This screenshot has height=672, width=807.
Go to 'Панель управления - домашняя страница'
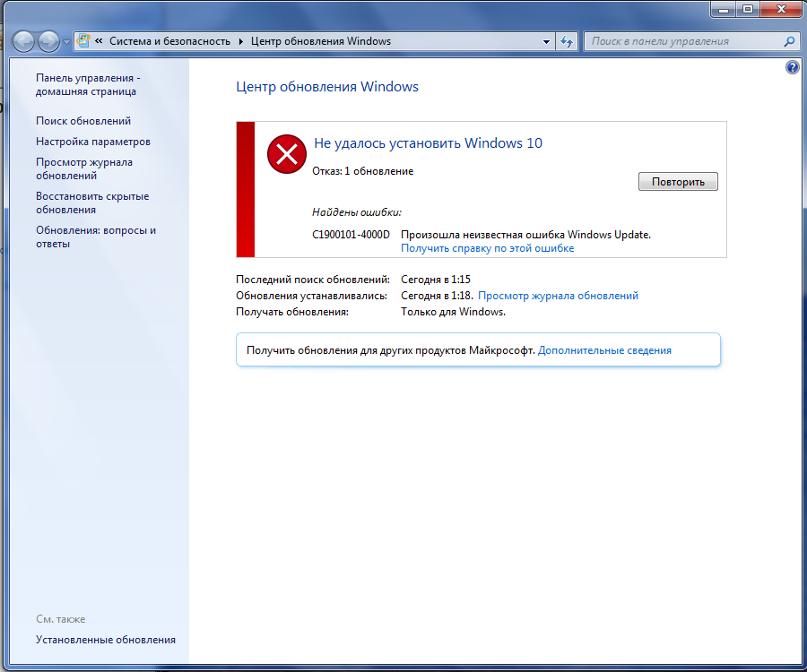coord(88,85)
